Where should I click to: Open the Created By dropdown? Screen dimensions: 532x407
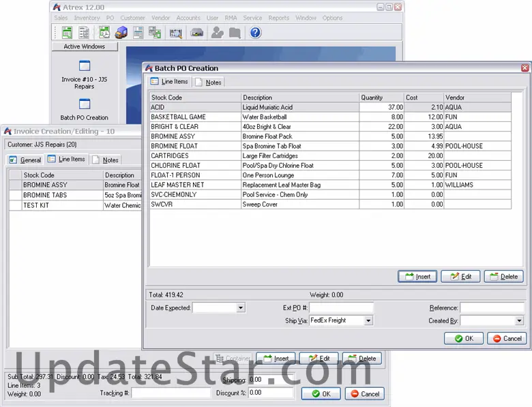point(519,320)
